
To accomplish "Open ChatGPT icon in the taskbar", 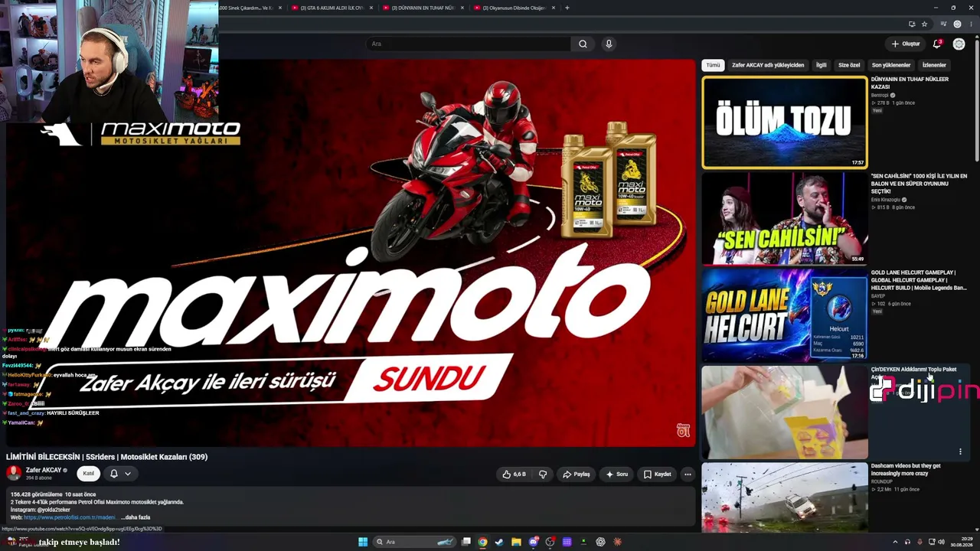I will pos(600,542).
